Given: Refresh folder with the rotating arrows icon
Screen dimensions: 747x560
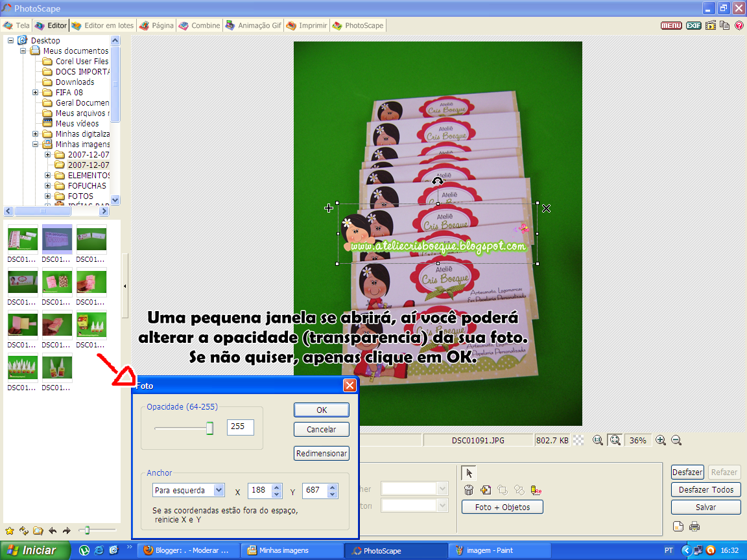Looking at the screenshot, I should (x=24, y=530).
